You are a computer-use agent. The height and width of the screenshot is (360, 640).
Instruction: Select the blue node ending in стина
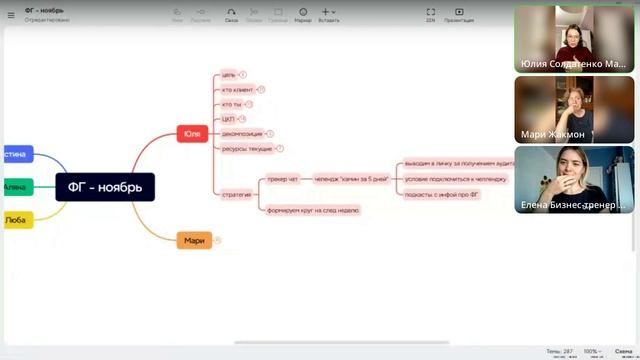click(x=18, y=154)
